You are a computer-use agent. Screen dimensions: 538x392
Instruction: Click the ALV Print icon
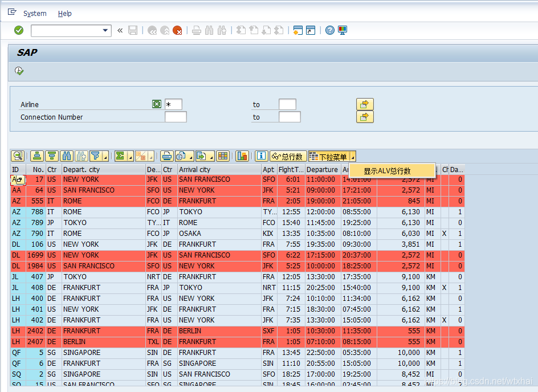click(167, 156)
